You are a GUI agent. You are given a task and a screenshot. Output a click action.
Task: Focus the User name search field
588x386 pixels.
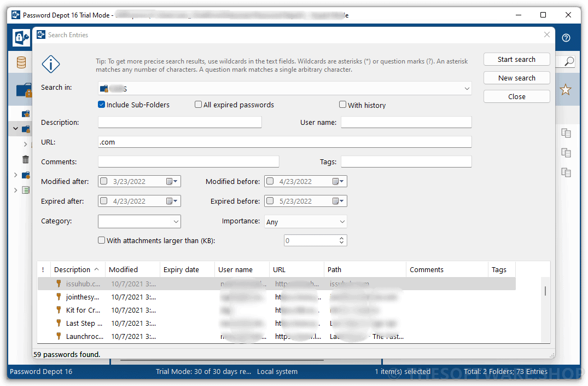(406, 122)
